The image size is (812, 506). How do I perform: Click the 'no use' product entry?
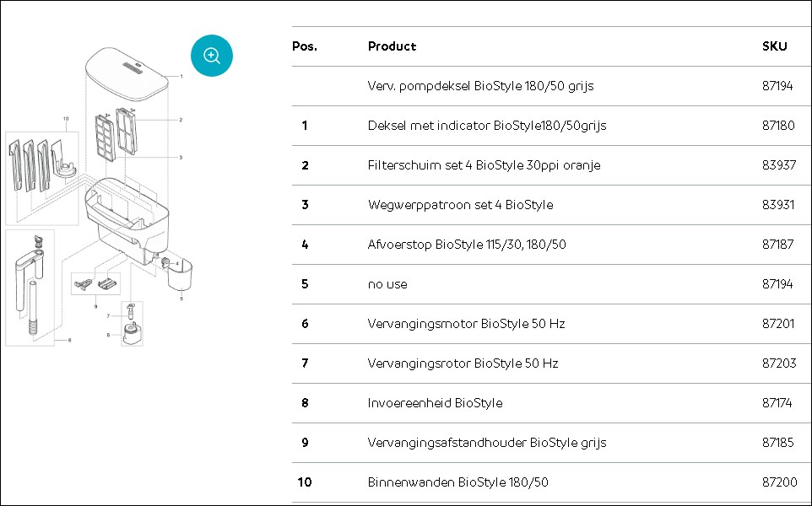pyautogui.click(x=387, y=284)
